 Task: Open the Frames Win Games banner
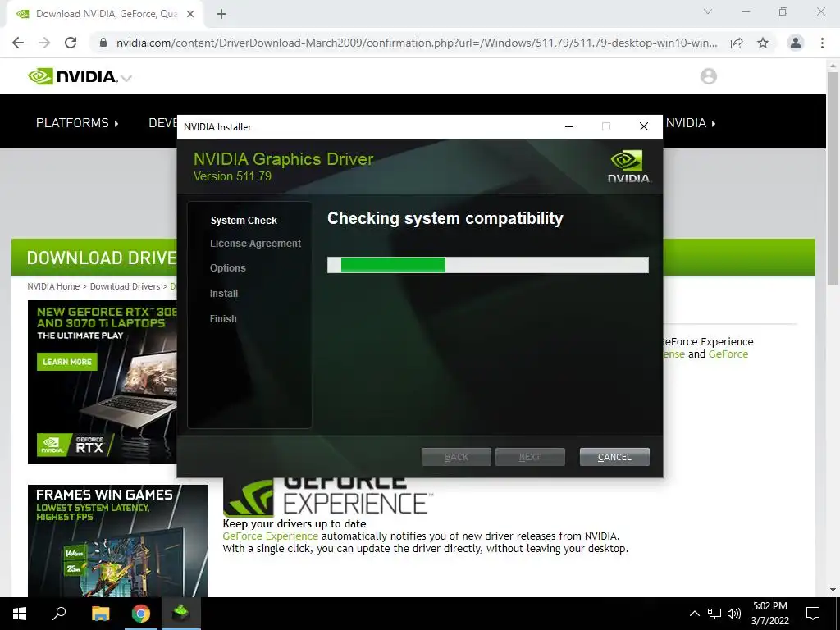(x=118, y=541)
